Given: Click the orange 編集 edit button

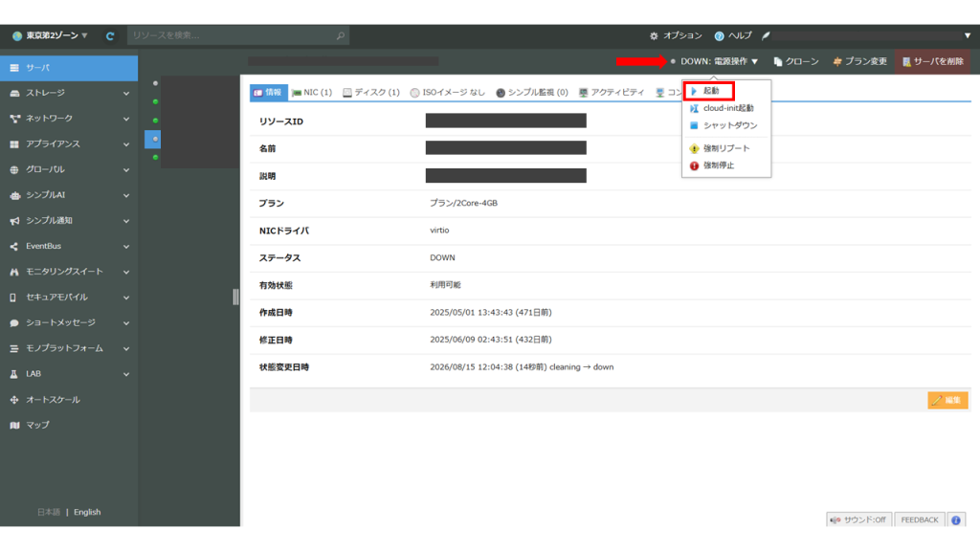Looking at the screenshot, I should point(947,401).
